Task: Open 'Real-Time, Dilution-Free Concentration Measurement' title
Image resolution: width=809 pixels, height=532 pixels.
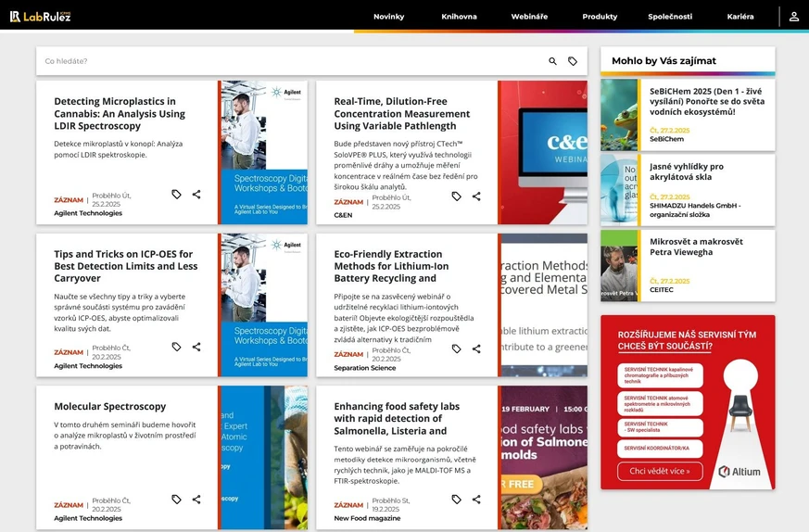Action: click(x=401, y=113)
